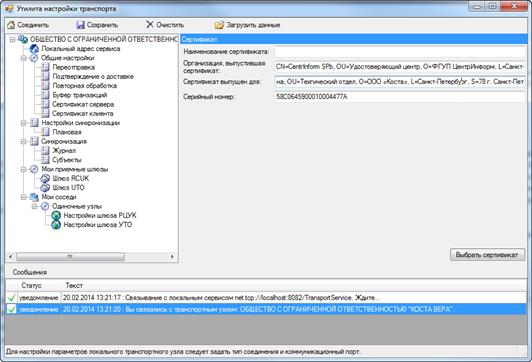Select Шлюз UTO label in the tree
The width and height of the screenshot is (532, 362).
(x=69, y=188)
